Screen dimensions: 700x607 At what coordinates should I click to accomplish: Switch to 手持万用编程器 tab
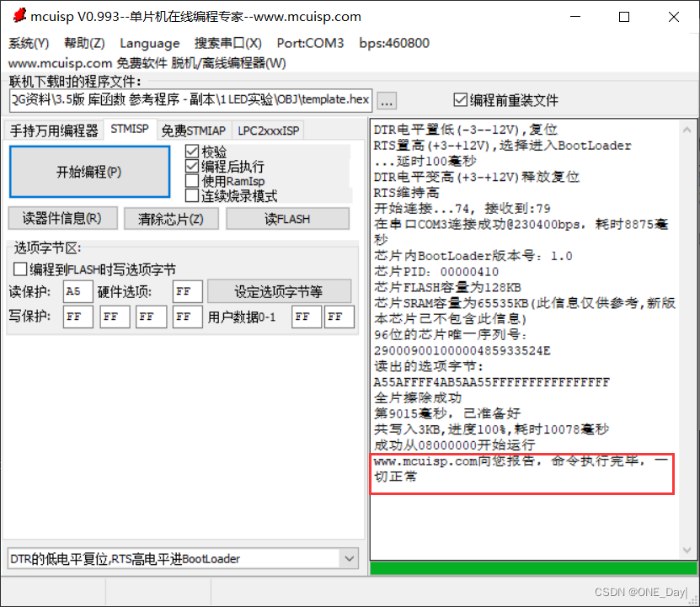(x=54, y=130)
